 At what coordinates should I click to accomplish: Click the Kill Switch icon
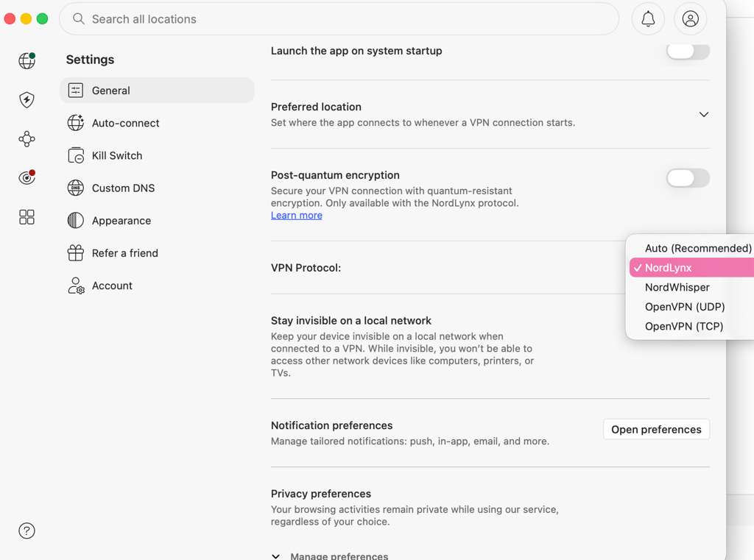76,155
